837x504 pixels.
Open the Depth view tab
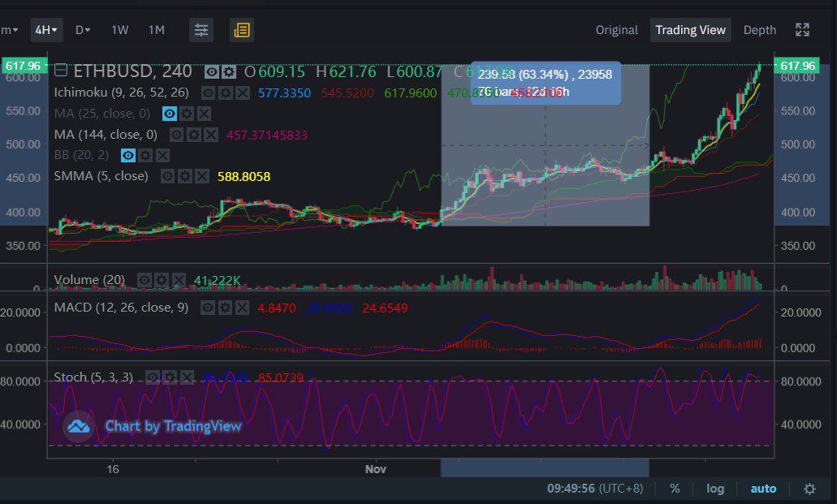pos(760,30)
